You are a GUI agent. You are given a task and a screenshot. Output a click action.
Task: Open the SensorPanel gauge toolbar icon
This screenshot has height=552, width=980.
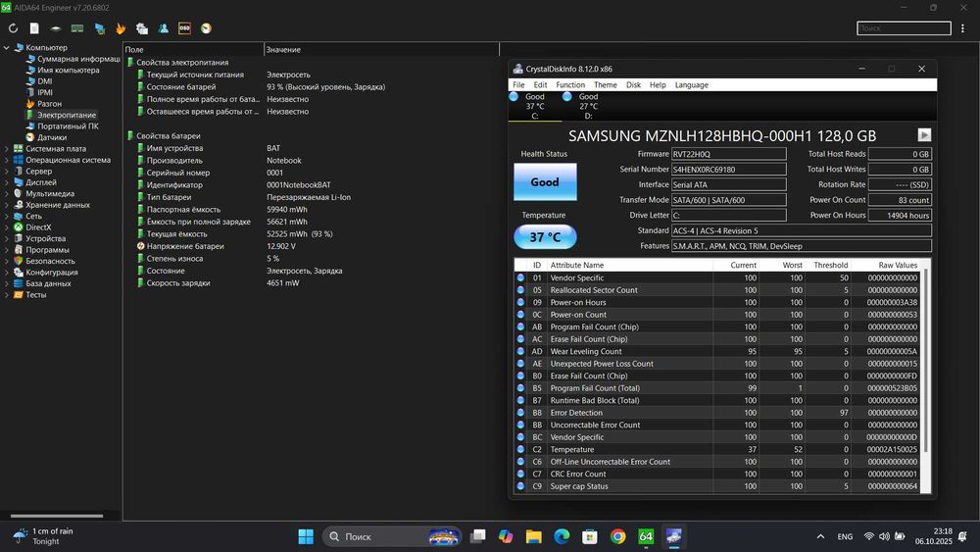(x=206, y=28)
